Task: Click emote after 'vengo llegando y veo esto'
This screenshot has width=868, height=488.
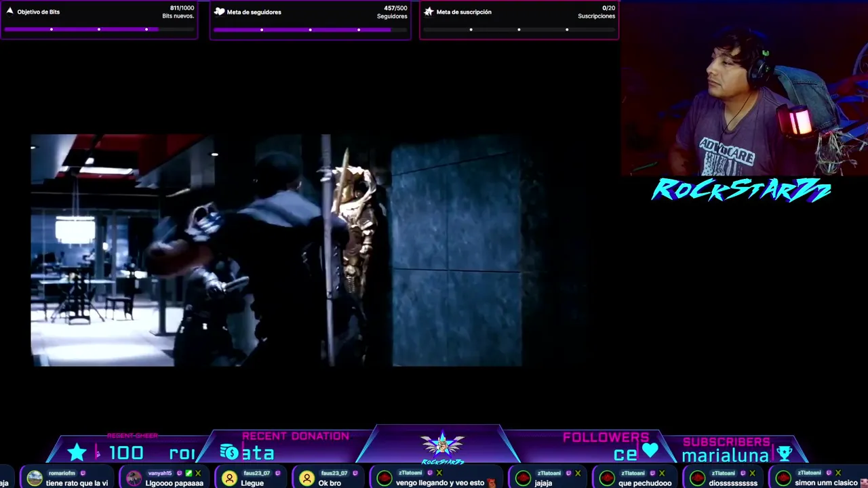Action: tap(491, 483)
